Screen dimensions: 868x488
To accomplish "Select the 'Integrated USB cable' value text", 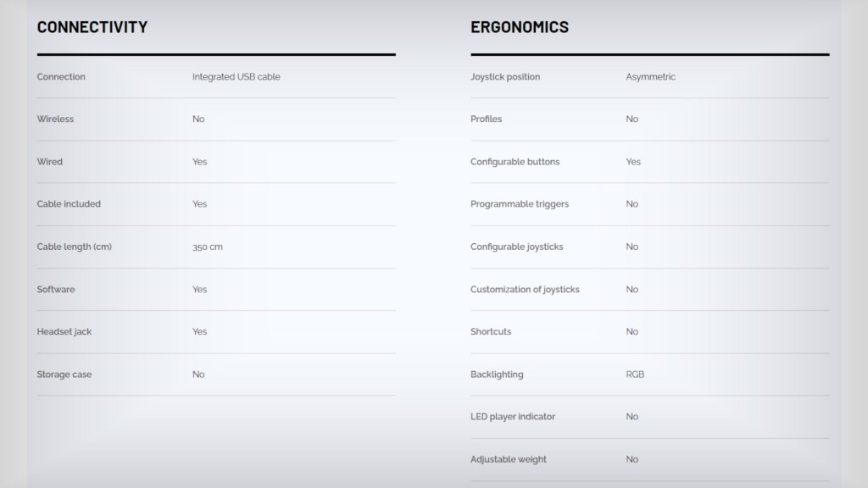I will 236,77.
